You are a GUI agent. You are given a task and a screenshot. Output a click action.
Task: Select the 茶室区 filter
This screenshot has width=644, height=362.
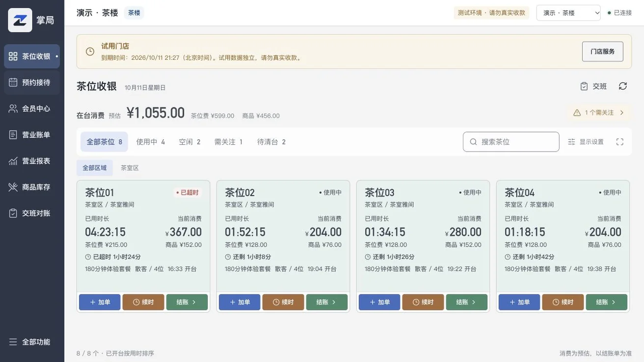[130, 168]
